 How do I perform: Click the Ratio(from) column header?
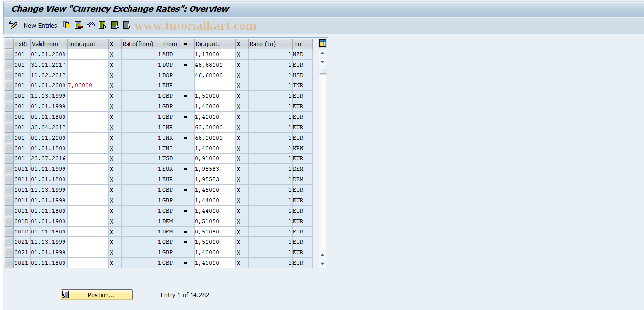(141, 44)
